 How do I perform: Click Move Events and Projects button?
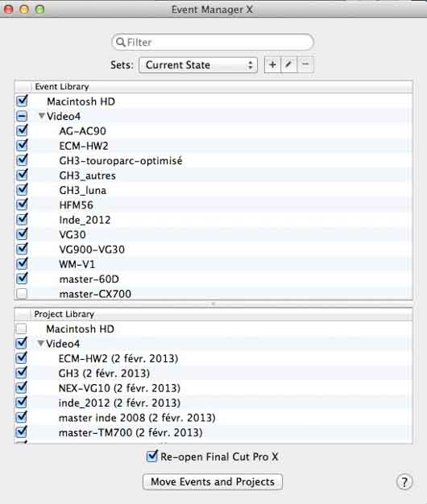(x=213, y=481)
